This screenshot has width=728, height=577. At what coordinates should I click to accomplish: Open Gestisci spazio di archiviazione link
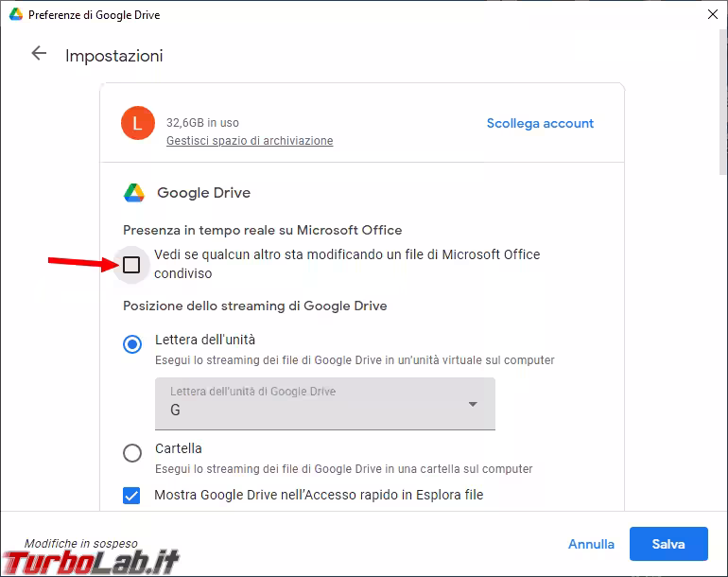(x=250, y=140)
